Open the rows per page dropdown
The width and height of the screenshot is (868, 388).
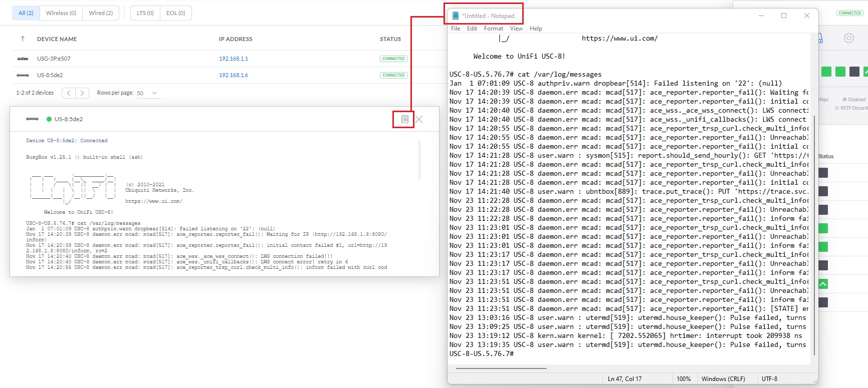[148, 93]
